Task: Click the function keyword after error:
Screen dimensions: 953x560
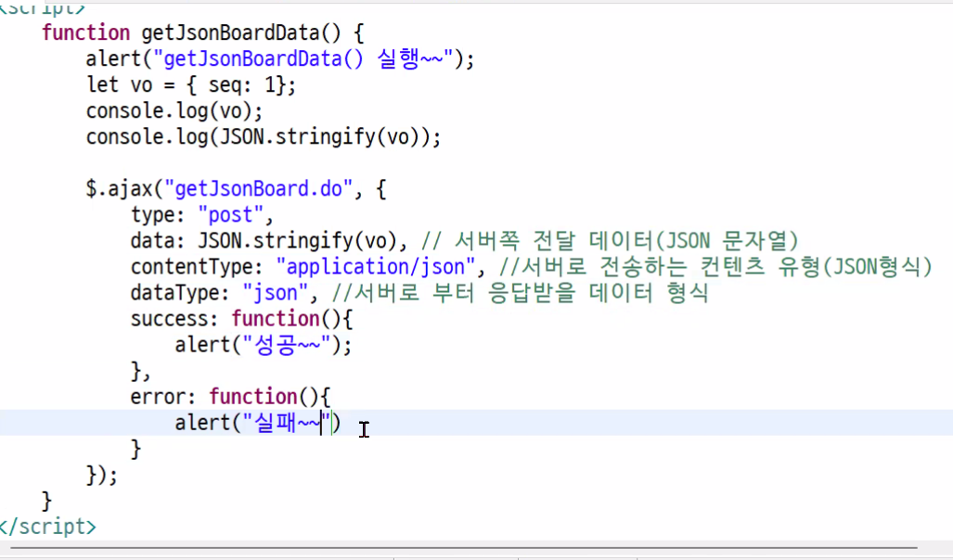Action: point(252,397)
